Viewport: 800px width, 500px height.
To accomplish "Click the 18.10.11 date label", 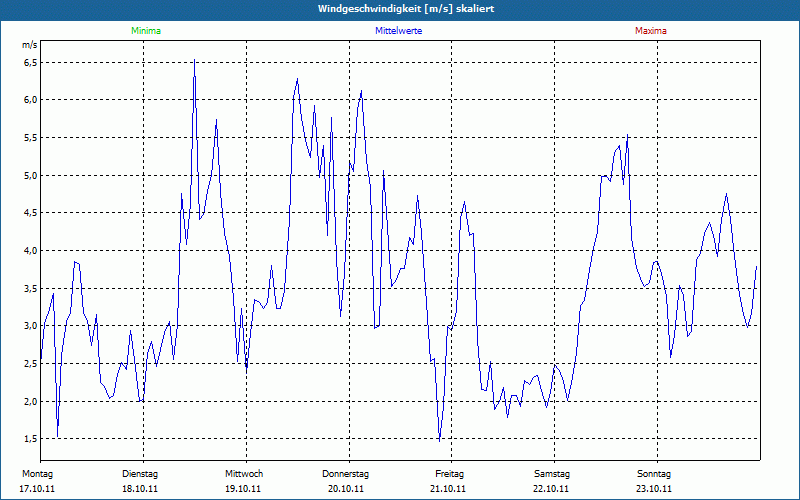I will (x=140, y=489).
